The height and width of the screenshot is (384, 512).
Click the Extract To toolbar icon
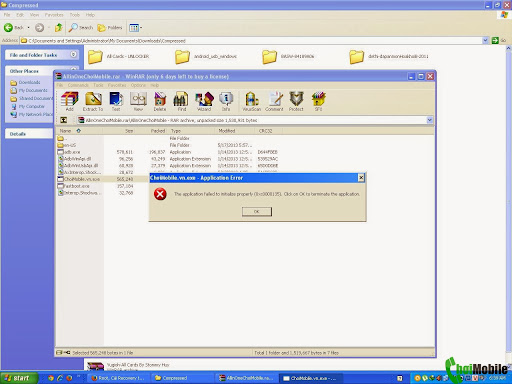point(93,101)
